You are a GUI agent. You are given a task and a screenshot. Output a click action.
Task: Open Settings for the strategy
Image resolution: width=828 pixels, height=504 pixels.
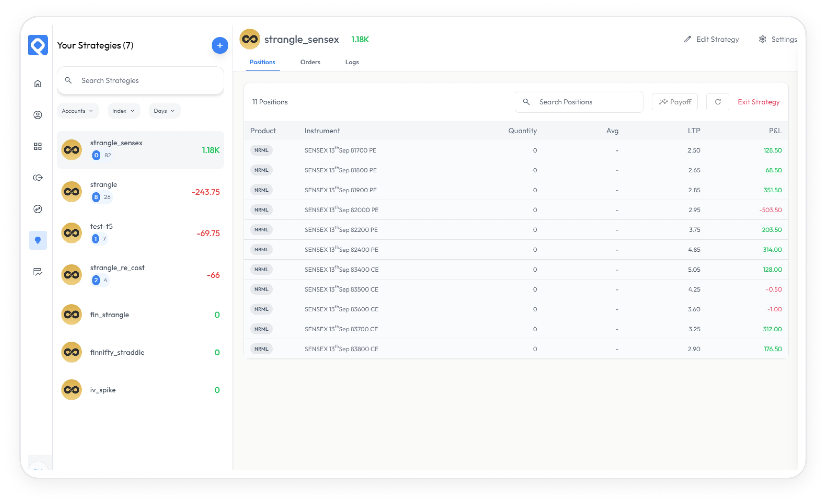778,39
